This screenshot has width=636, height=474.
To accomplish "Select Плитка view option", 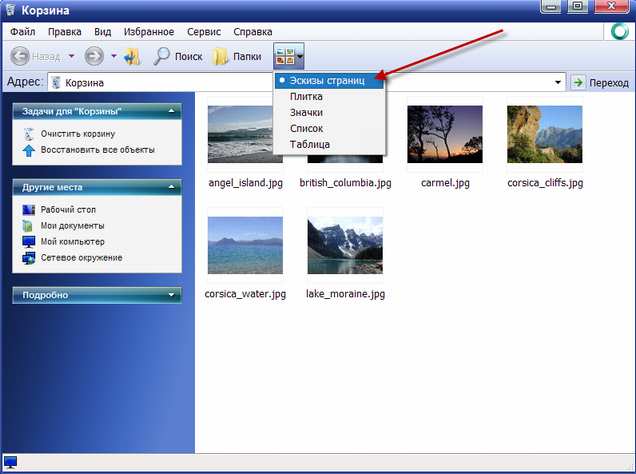I will point(329,97).
